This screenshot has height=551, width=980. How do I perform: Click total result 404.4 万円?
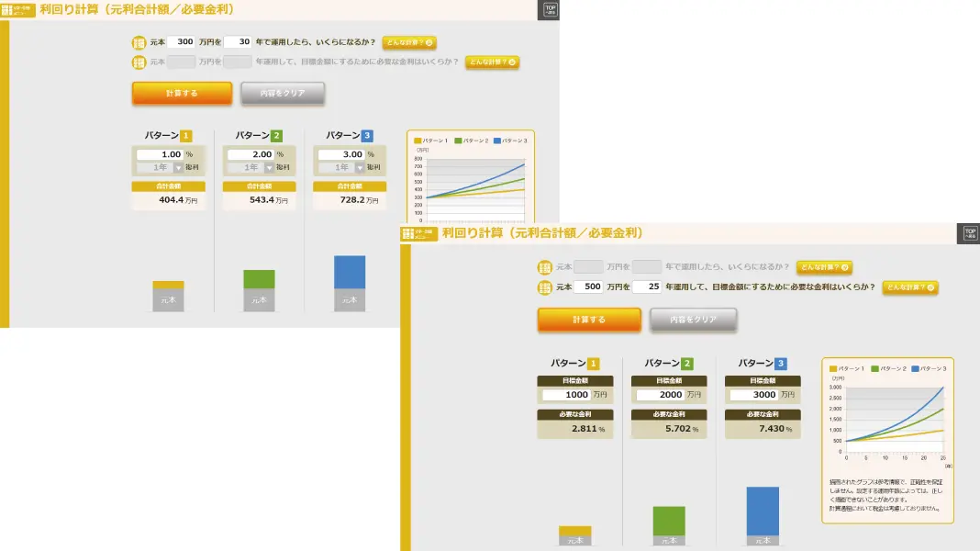(169, 200)
